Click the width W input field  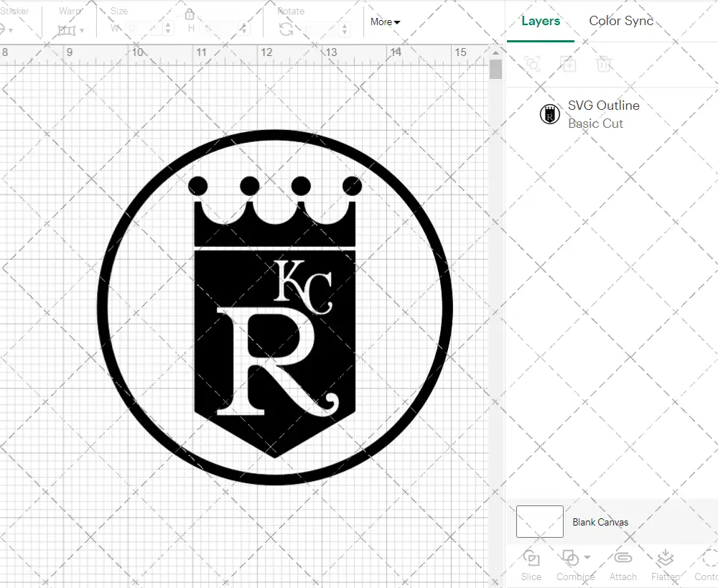(144, 29)
